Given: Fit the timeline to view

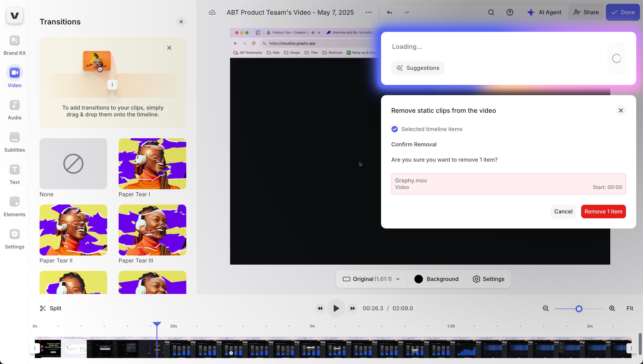Looking at the screenshot, I should click(x=630, y=308).
